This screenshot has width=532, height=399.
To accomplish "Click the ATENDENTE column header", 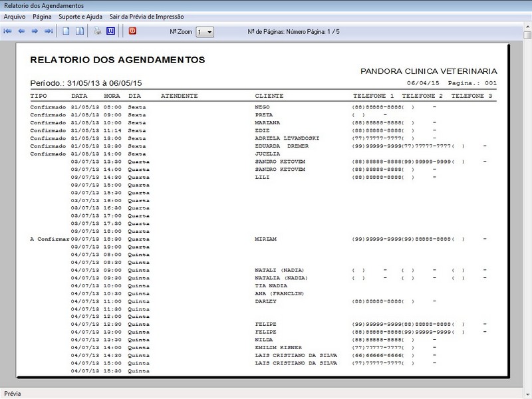I will point(179,96).
